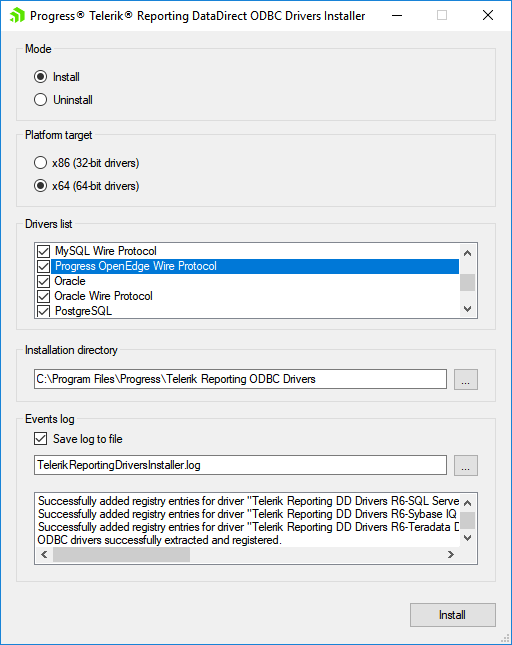
Task: Browse for log file with ellipsis button
Action: [466, 466]
